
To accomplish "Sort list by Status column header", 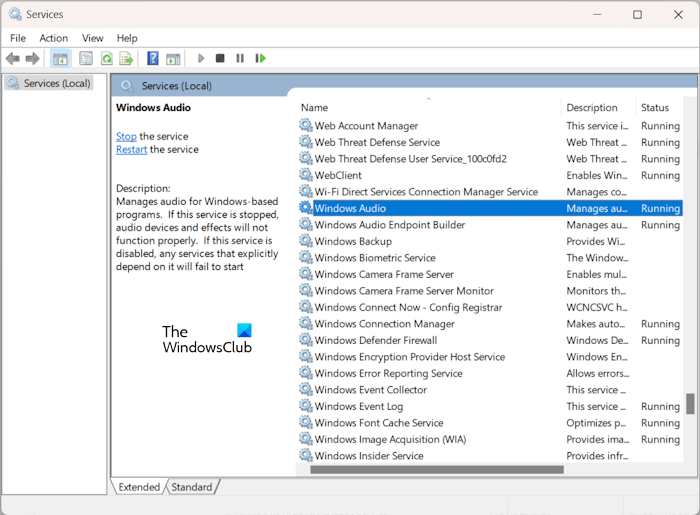I will pyautogui.click(x=655, y=107).
